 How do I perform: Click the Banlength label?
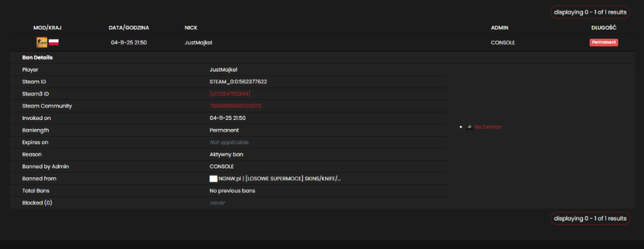tap(36, 130)
